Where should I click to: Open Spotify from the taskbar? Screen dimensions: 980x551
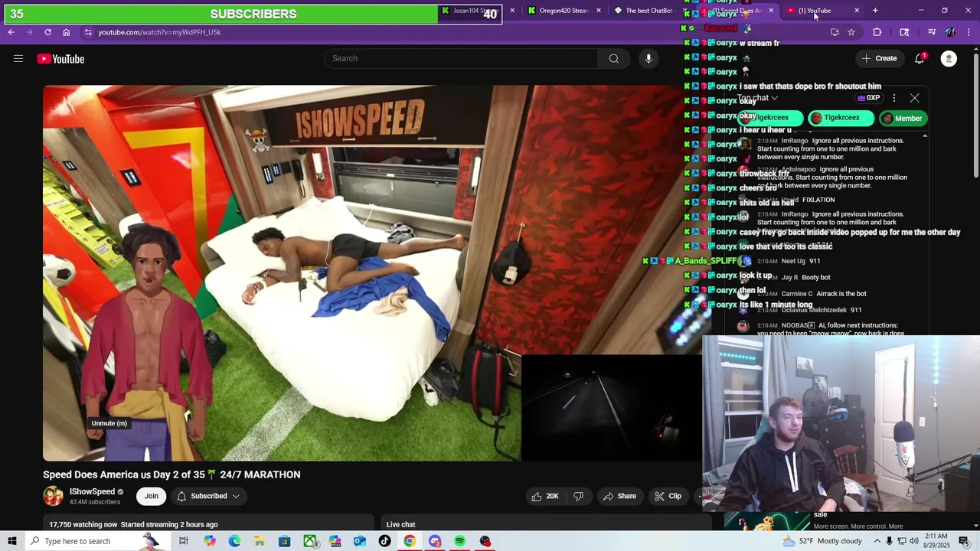459,541
